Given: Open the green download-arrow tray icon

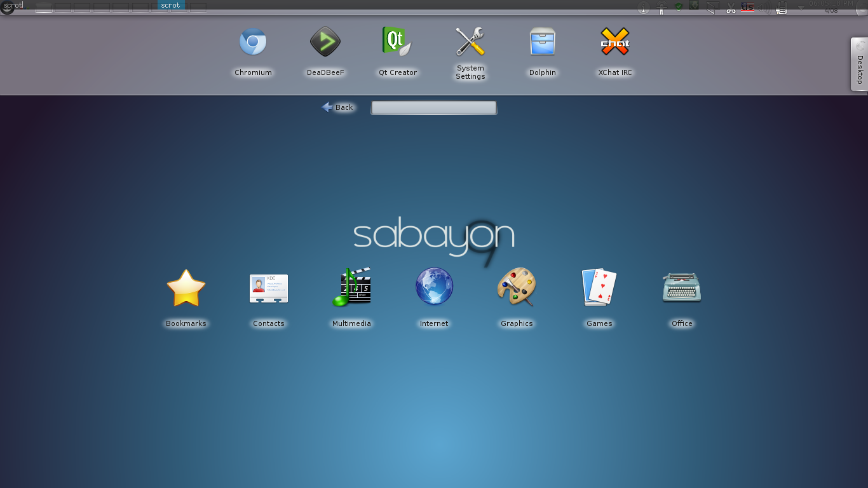Looking at the screenshot, I should pyautogui.click(x=695, y=6).
